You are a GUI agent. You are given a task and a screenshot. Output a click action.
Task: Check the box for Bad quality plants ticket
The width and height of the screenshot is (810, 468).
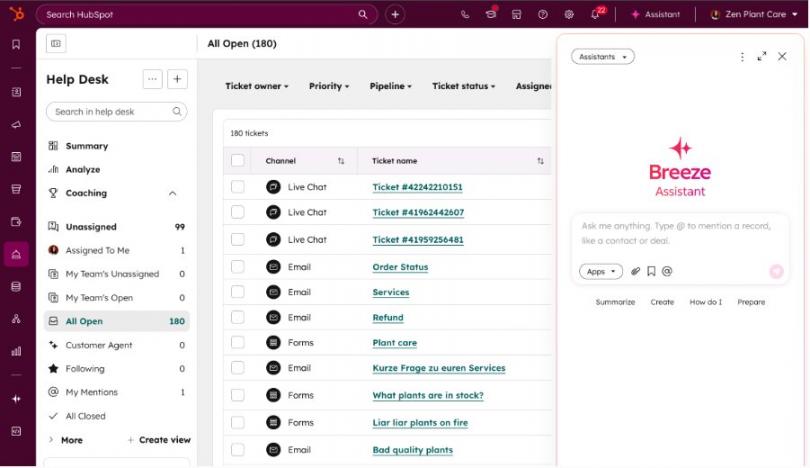(x=238, y=450)
